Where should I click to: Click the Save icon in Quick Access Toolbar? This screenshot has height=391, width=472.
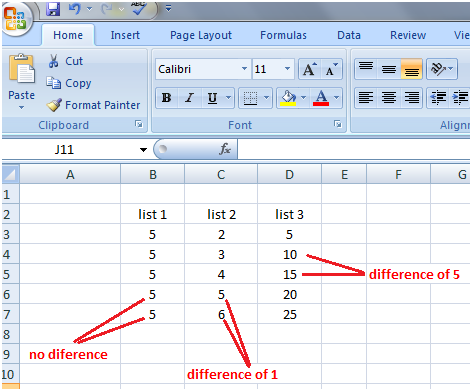point(53,9)
